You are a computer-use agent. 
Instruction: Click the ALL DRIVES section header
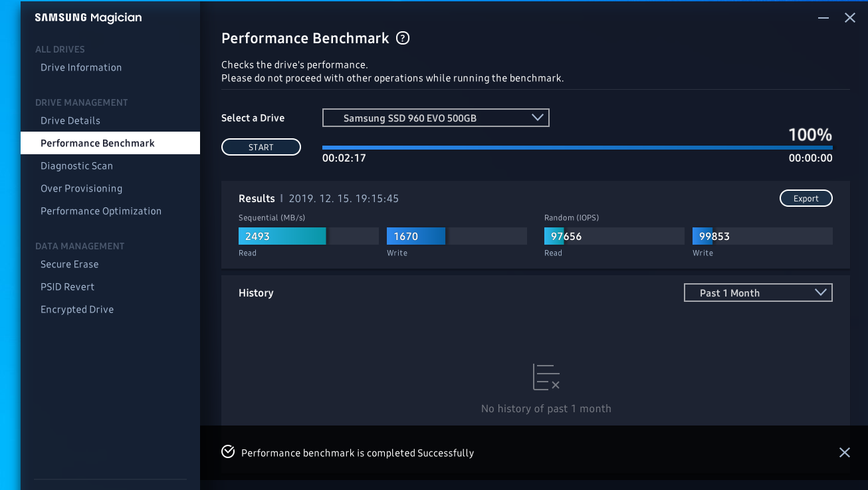pyautogui.click(x=60, y=49)
